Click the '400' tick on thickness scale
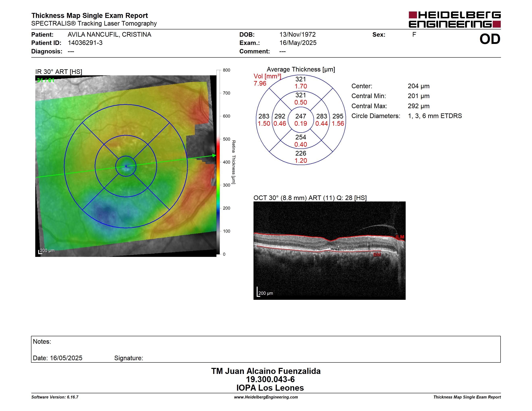 (226, 162)
